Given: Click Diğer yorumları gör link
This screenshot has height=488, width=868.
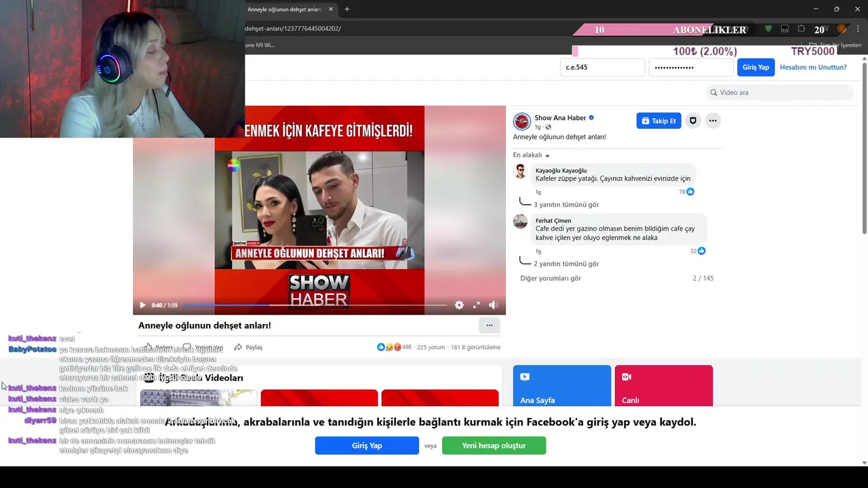Looking at the screenshot, I should tap(551, 278).
